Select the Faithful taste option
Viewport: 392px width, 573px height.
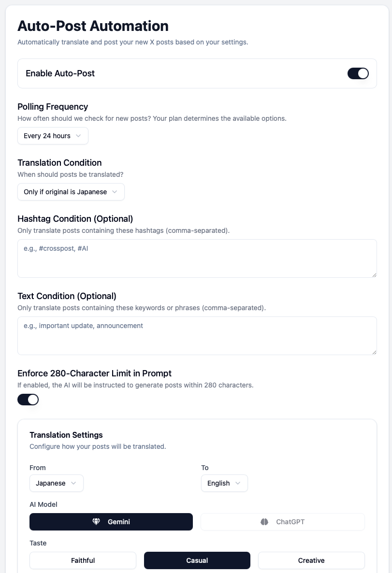[x=83, y=560]
